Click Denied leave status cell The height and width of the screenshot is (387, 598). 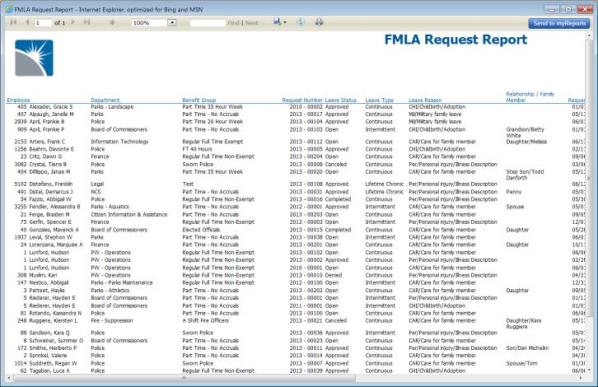pyautogui.click(x=333, y=275)
